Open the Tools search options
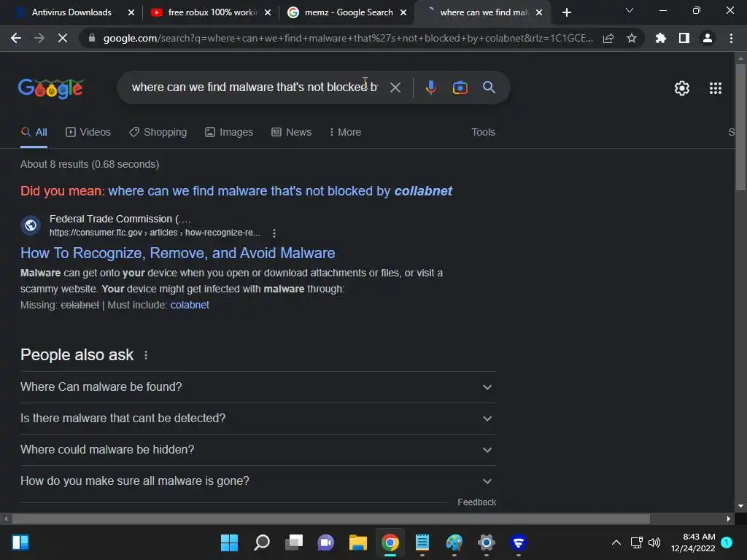 [483, 132]
